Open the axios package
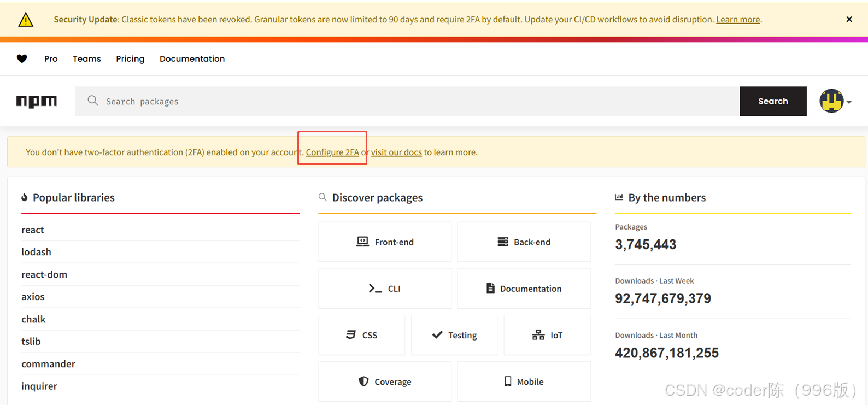868x405 pixels. (33, 297)
